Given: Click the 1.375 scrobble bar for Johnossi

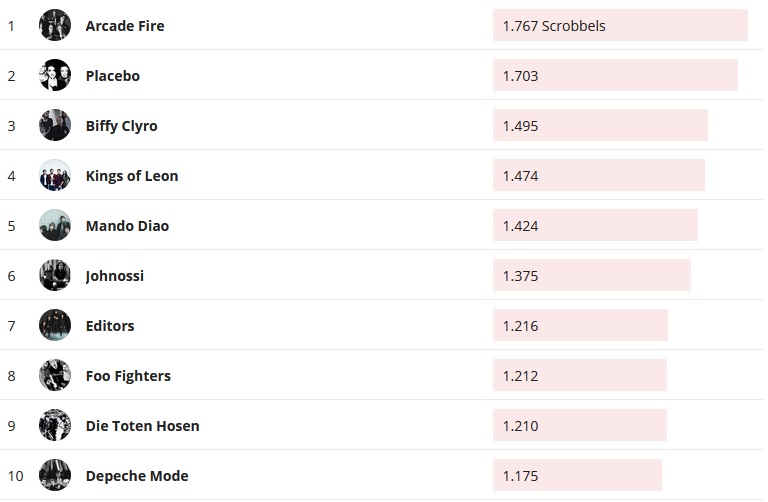Looking at the screenshot, I should 592,276.
